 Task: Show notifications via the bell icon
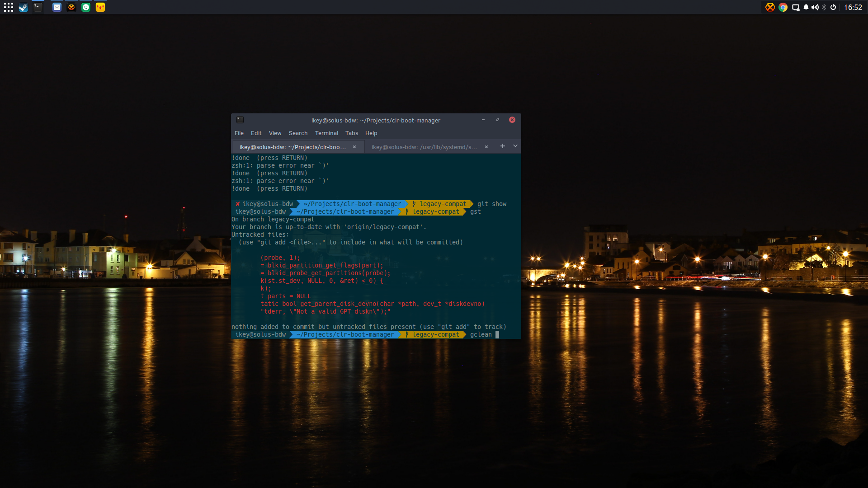coord(806,7)
